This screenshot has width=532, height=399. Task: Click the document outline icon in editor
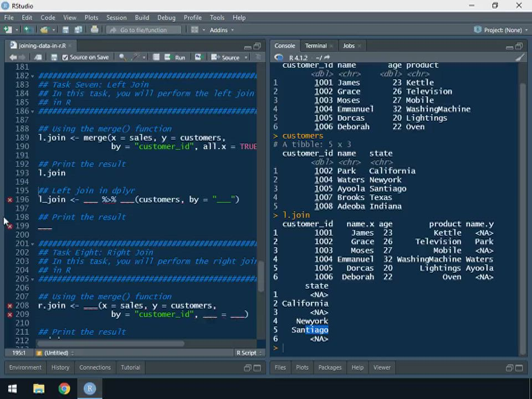[x=258, y=57]
